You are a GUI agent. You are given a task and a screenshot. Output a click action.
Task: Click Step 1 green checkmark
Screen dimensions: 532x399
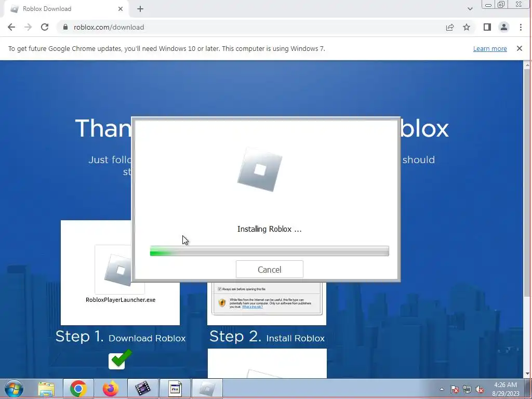[119, 359]
